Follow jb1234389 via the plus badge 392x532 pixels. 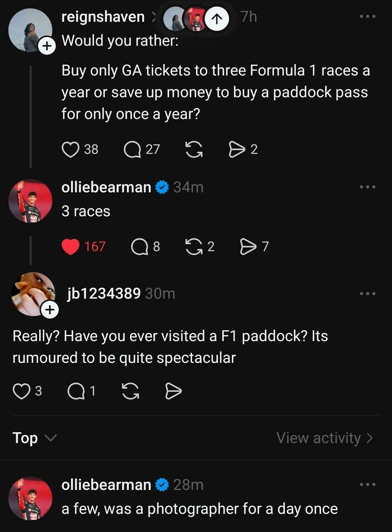[x=49, y=310]
